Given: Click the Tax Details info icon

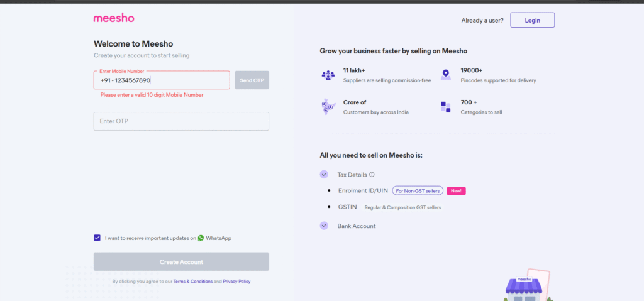Looking at the screenshot, I should coord(372,175).
